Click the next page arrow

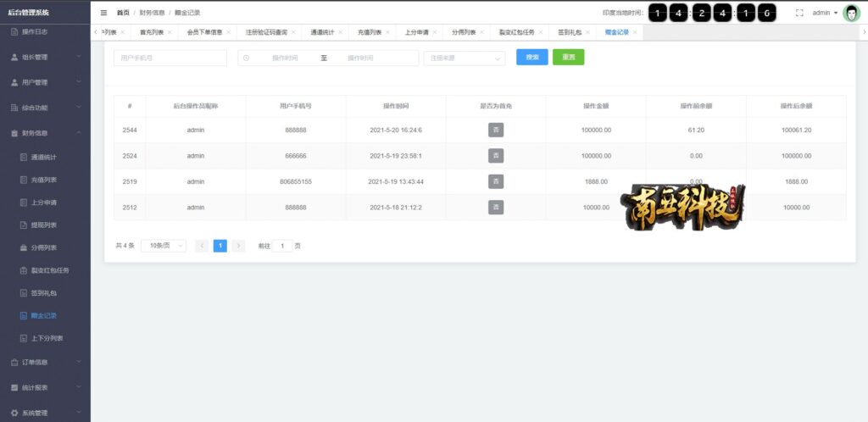click(238, 246)
